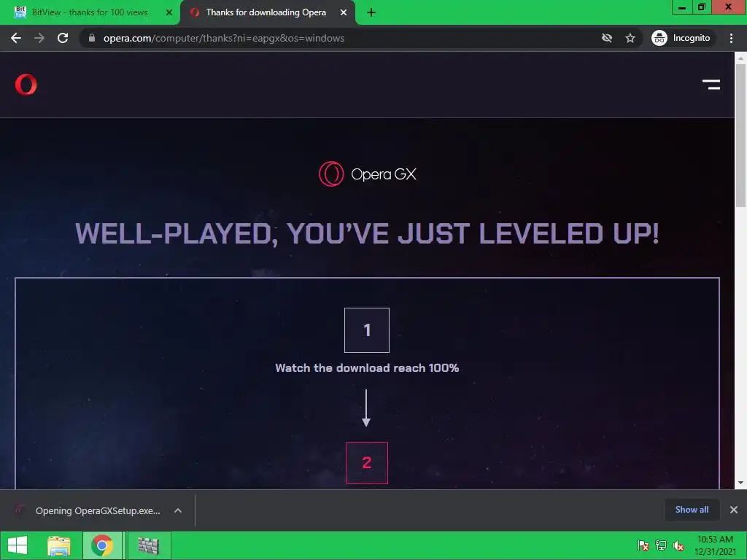The height and width of the screenshot is (560, 747).
Task: Open the brick-wall taskbar application
Action: tap(148, 545)
